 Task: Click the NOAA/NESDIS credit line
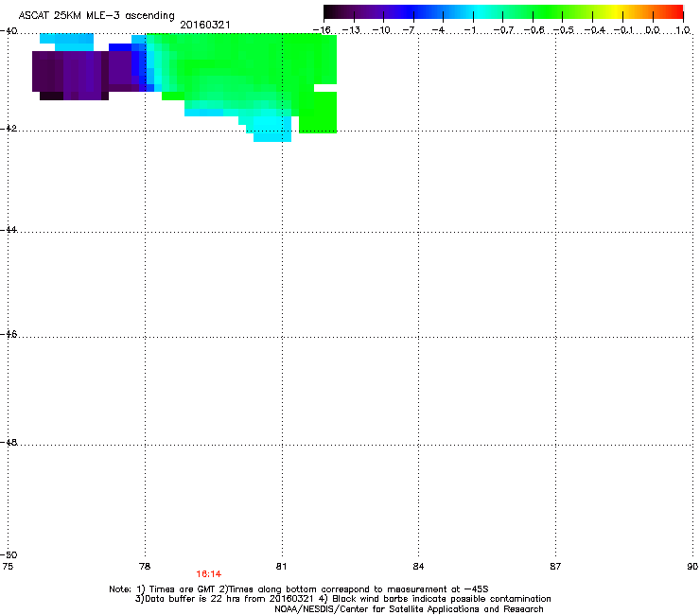tap(409, 609)
